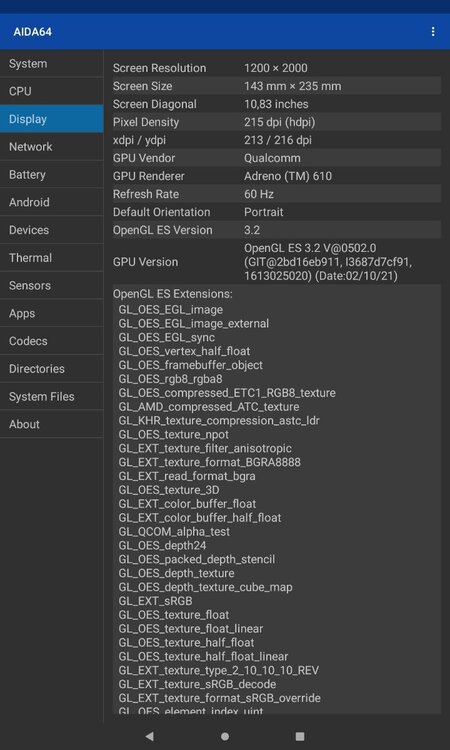Select the OpenGL ES Version row
The height and width of the screenshot is (750, 450).
276,230
